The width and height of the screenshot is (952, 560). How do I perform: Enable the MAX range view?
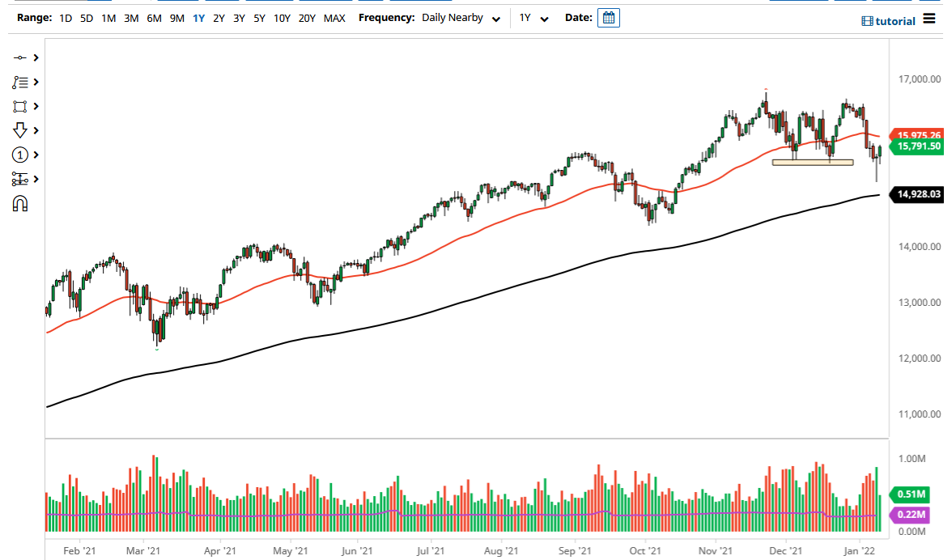tap(334, 17)
